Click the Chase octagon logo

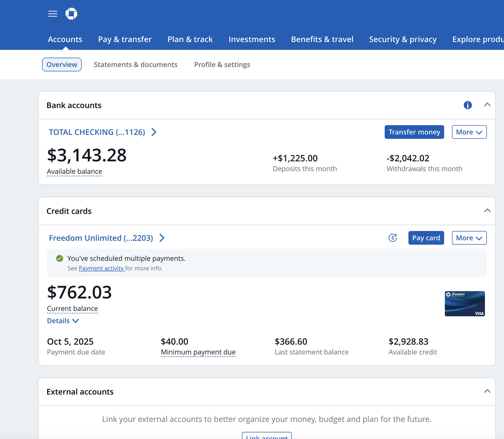(x=71, y=14)
